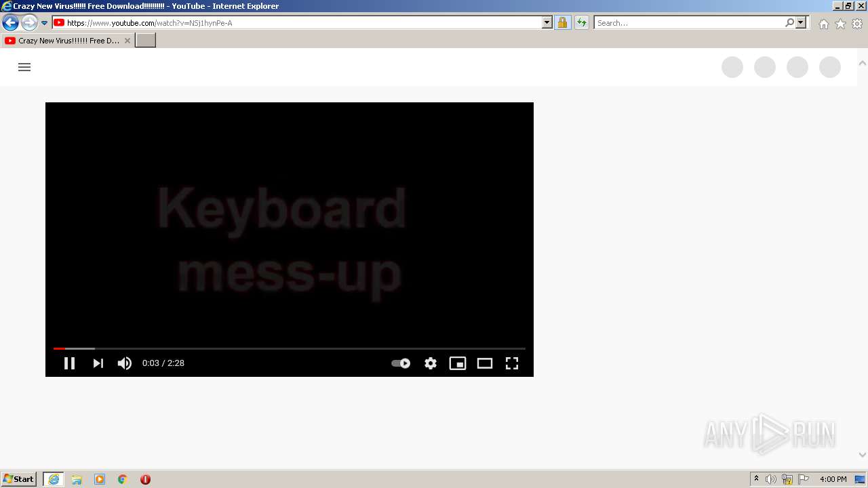
Task: Click the 0:03 / 2:28 time display
Action: tap(163, 363)
